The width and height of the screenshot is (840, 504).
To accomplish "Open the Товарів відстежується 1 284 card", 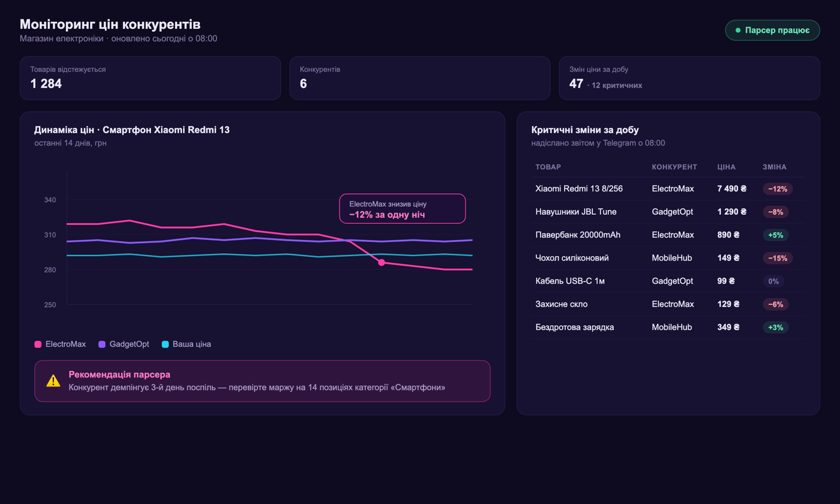I will coord(150,78).
